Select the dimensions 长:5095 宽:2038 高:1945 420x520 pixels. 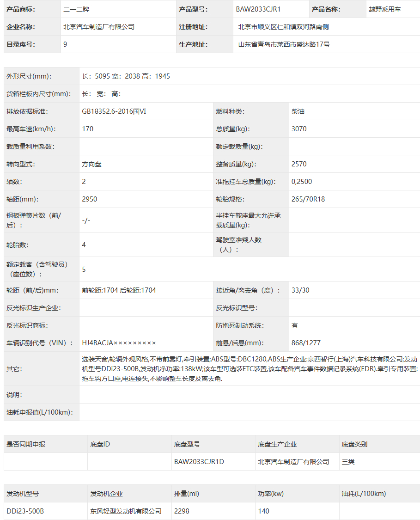(126, 76)
